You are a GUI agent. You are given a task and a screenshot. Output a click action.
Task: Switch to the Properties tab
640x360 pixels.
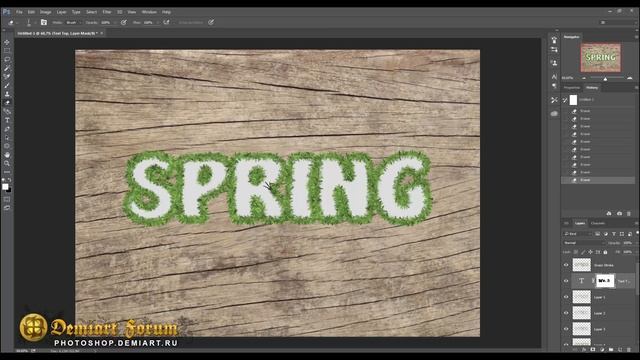572,88
